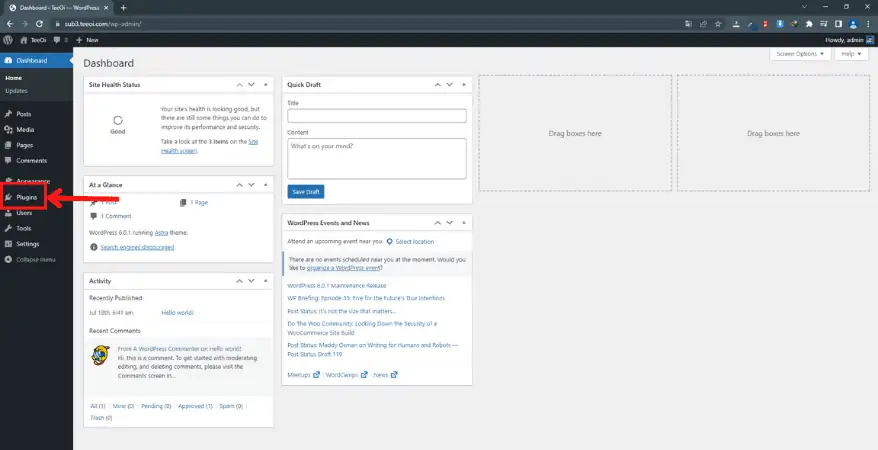
Task: Open the Meetups external link
Action: [303, 375]
